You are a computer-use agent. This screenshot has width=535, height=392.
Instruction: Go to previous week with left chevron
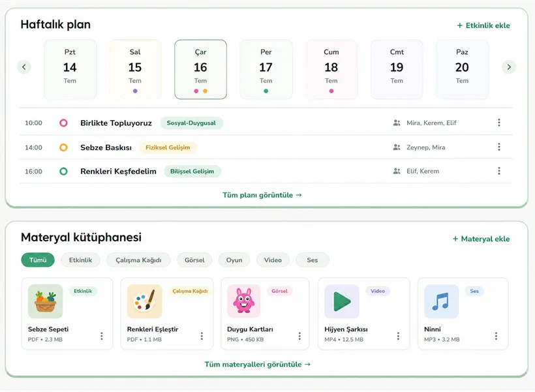pos(24,67)
